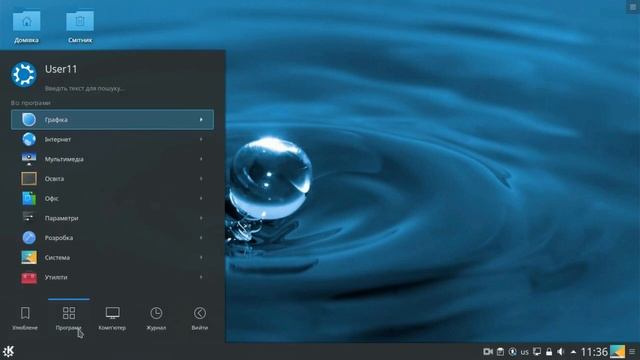The width and height of the screenshot is (640, 360).
Task: Open the Вийти leave tab
Action: [x=200, y=318]
